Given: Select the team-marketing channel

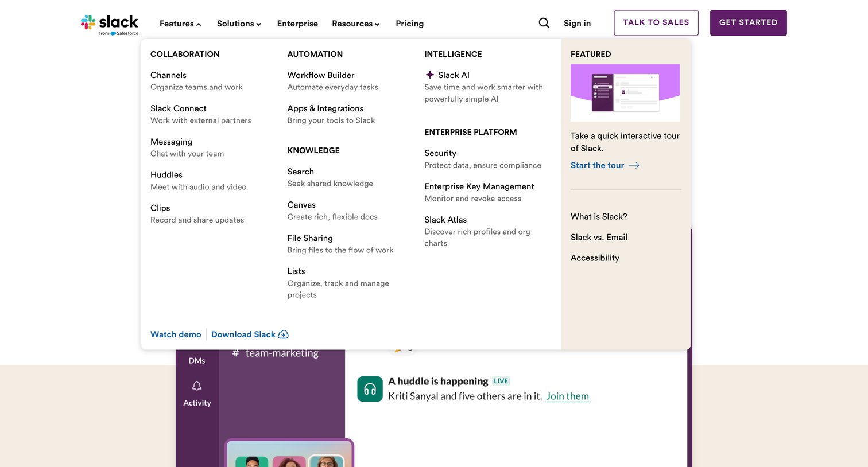Looking at the screenshot, I should (x=276, y=353).
